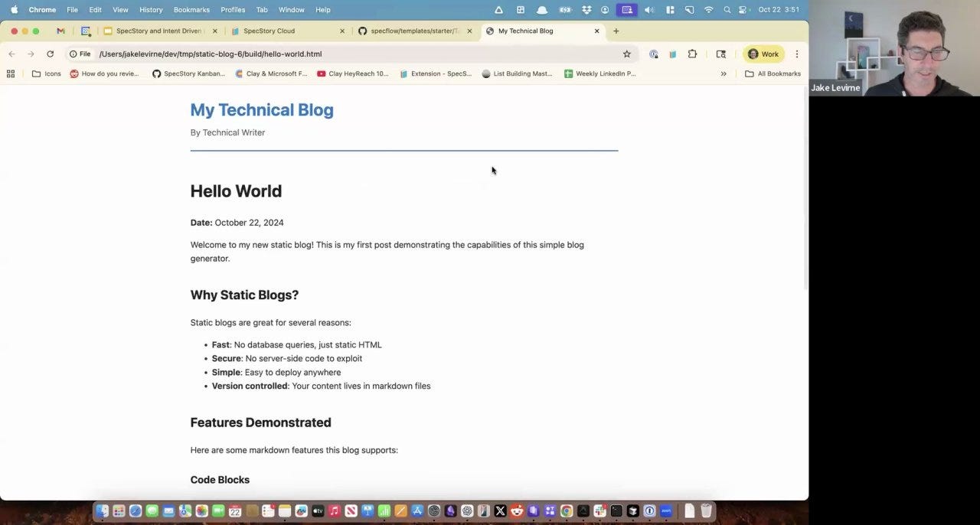Open the Bookmarks menu
Screen dimensions: 980x525
click(191, 10)
